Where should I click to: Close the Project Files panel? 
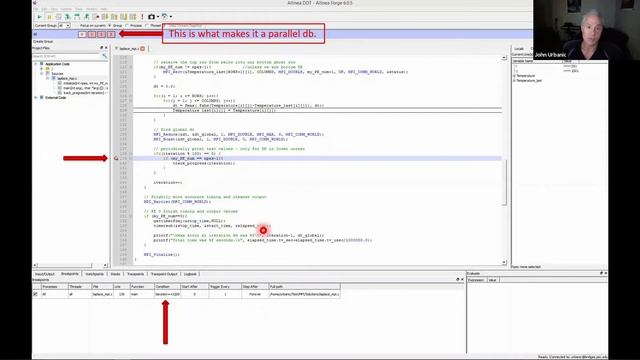pos(106,48)
